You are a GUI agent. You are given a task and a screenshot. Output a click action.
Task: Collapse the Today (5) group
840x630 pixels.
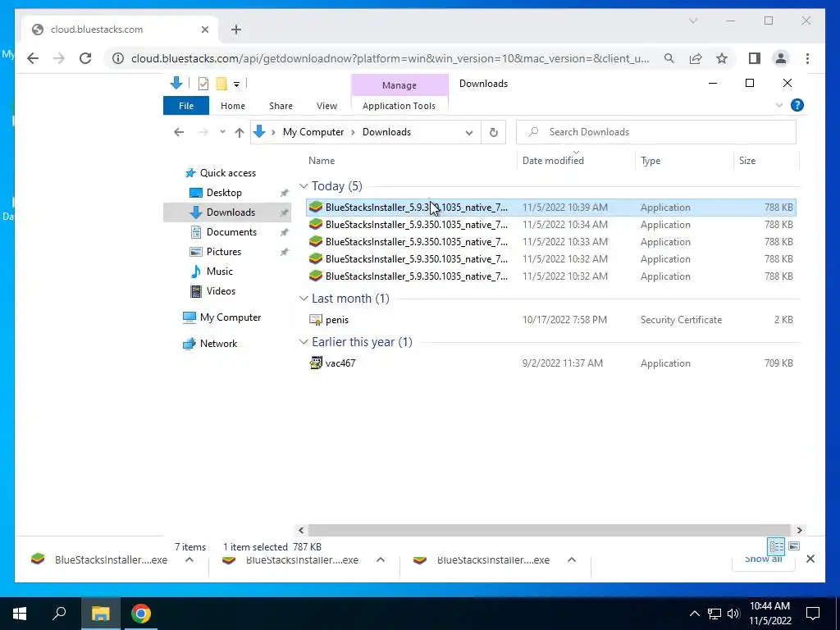[x=304, y=186]
